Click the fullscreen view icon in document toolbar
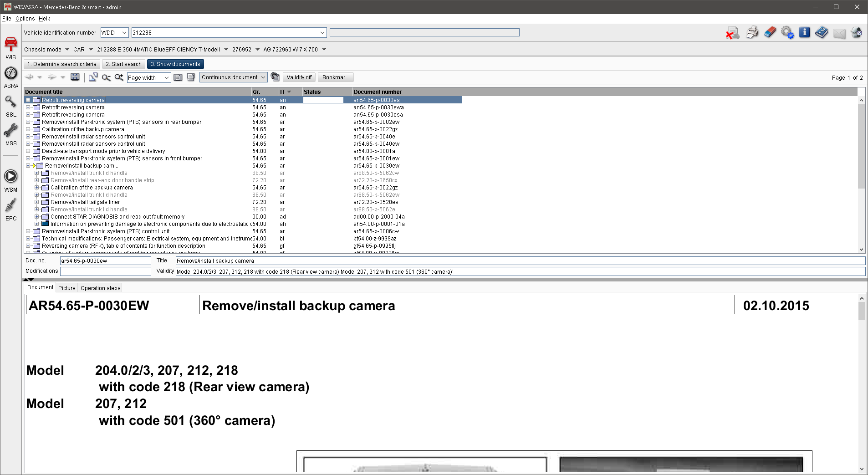 coord(75,77)
